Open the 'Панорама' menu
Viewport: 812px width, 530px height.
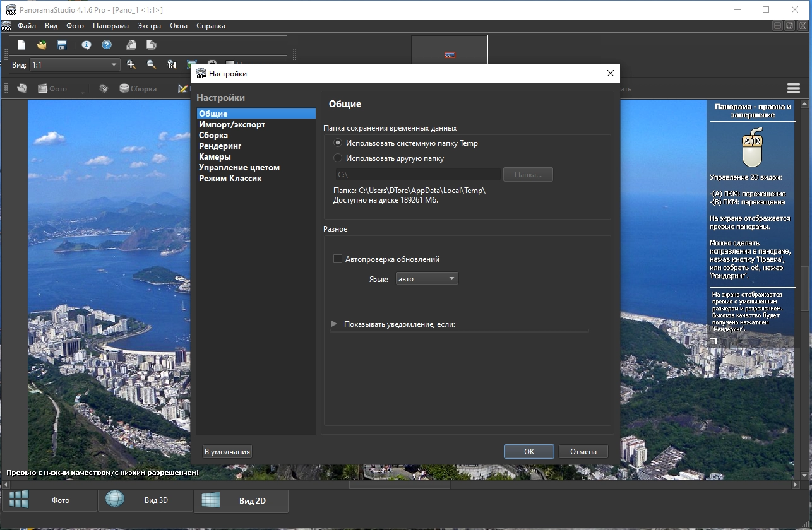pyautogui.click(x=110, y=26)
